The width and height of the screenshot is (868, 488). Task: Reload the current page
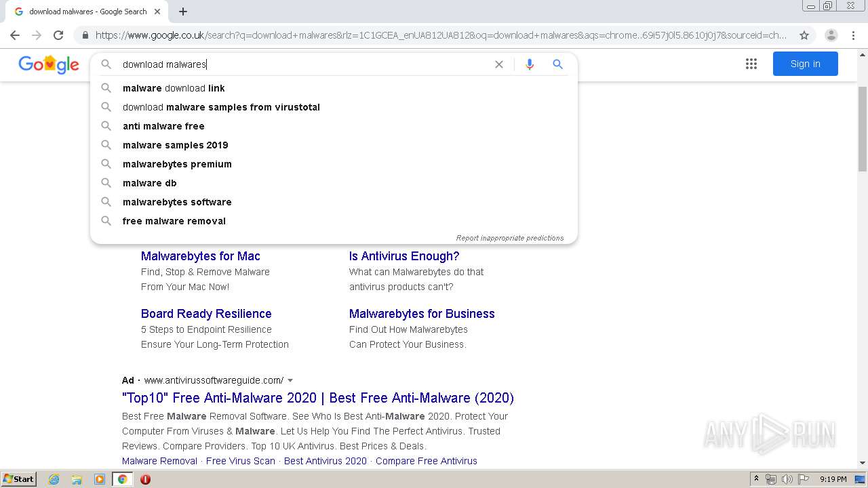coord(58,35)
